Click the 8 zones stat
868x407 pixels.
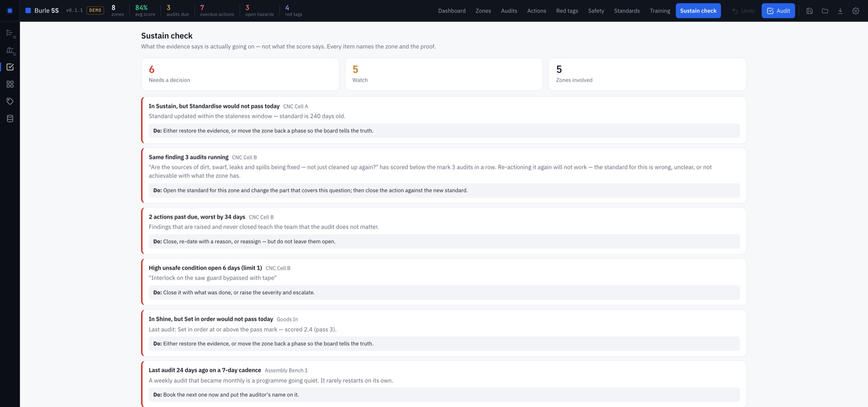pyautogui.click(x=117, y=11)
